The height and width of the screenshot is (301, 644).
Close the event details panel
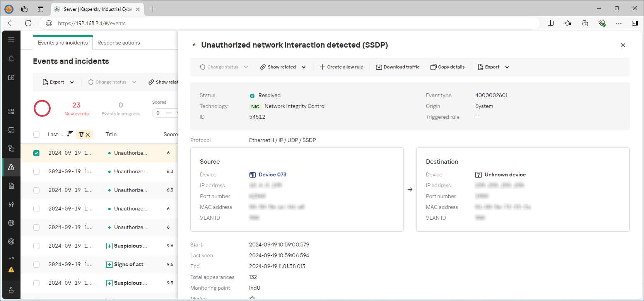click(623, 45)
